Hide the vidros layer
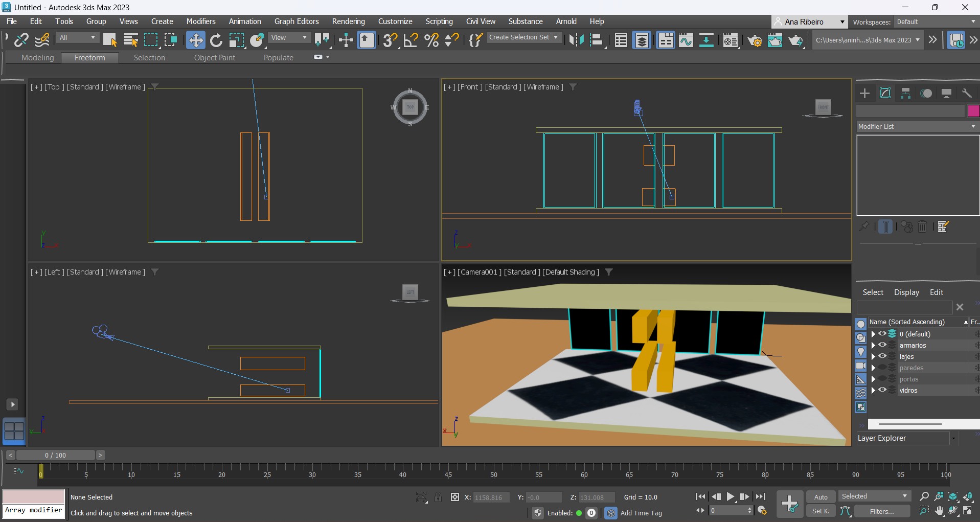 (x=882, y=390)
